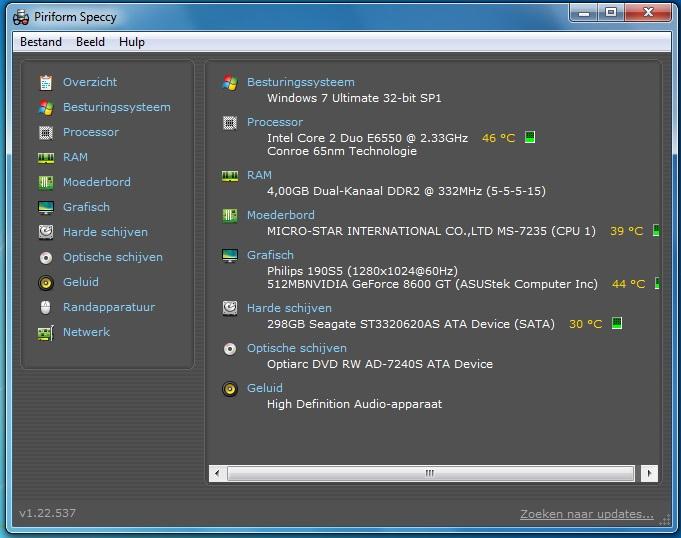The width and height of the screenshot is (681, 538).
Task: Click the text Conroe 65nm Technologie
Action: pyautogui.click(x=342, y=151)
